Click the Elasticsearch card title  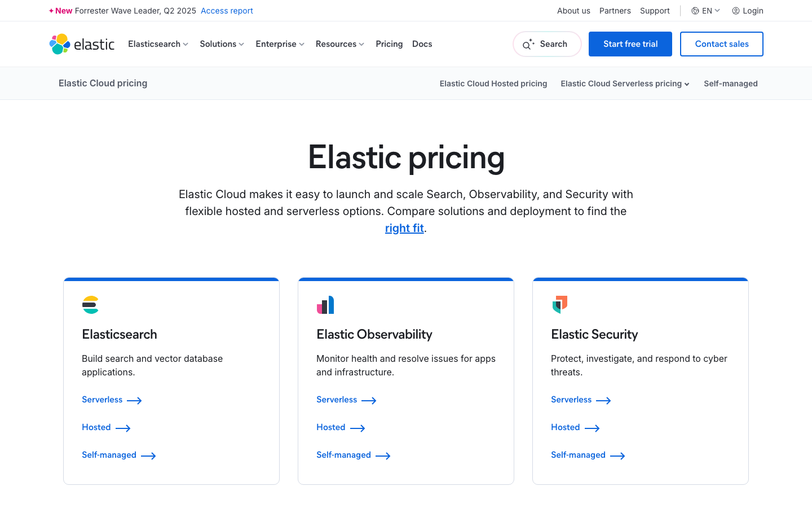coord(120,335)
